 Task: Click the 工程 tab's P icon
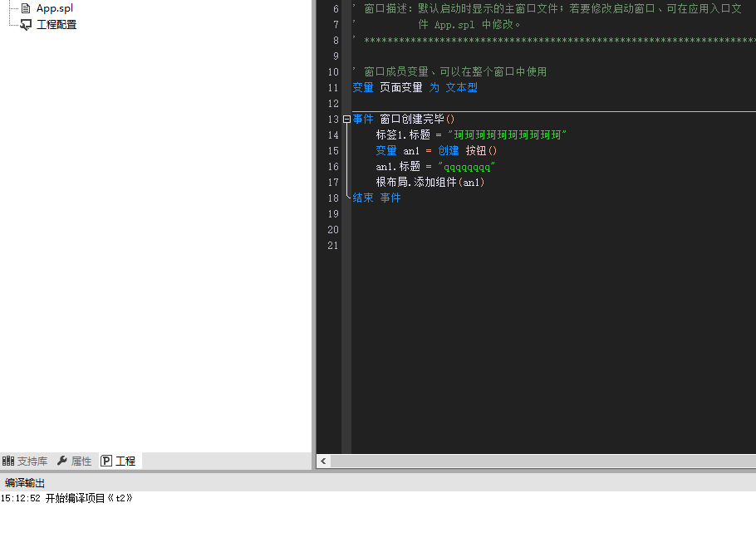click(106, 461)
